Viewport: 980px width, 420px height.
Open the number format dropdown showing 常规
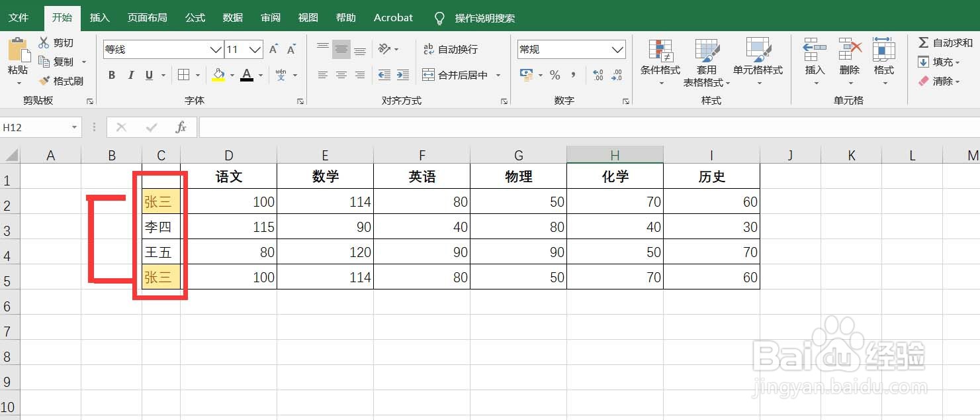coord(570,49)
